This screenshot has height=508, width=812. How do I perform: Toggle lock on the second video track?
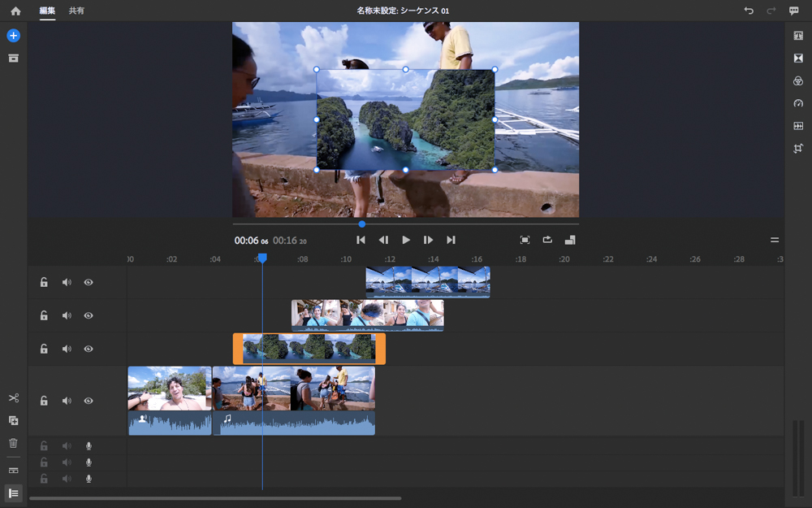click(44, 315)
